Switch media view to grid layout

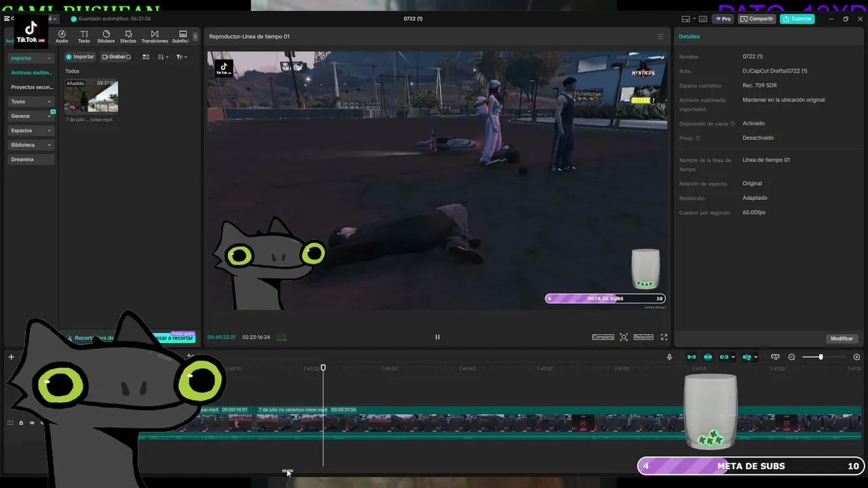(x=146, y=57)
